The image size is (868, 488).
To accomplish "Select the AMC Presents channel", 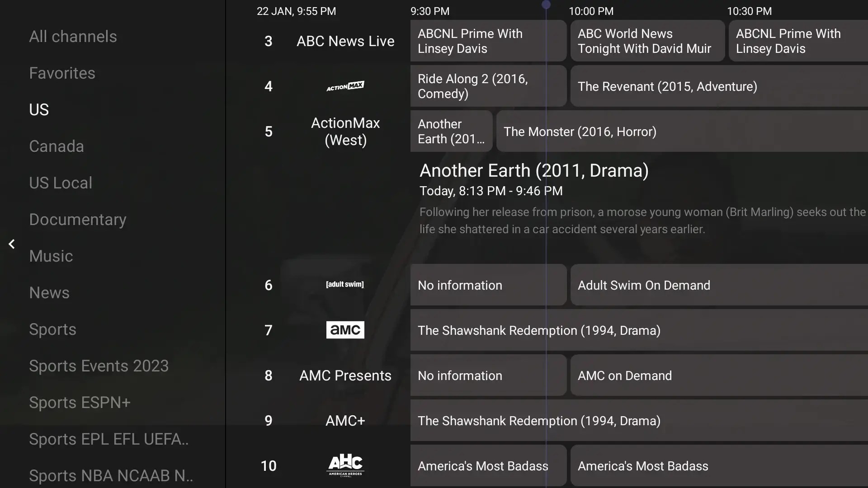I will coord(345,375).
